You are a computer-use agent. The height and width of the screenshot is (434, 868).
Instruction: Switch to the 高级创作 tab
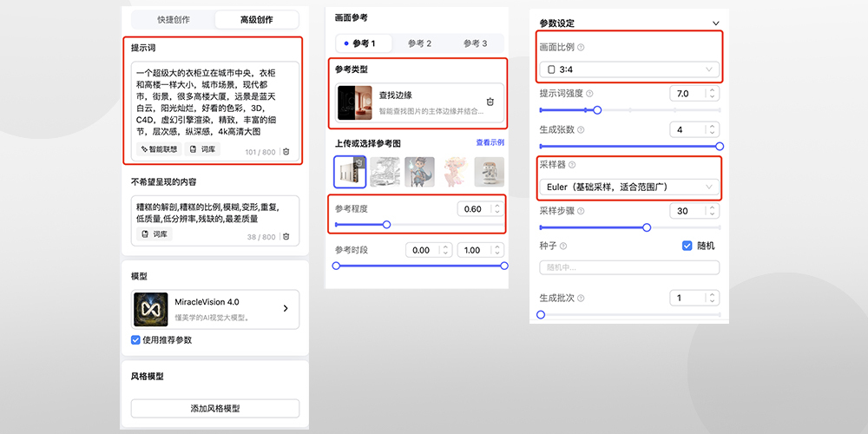pyautogui.click(x=256, y=19)
